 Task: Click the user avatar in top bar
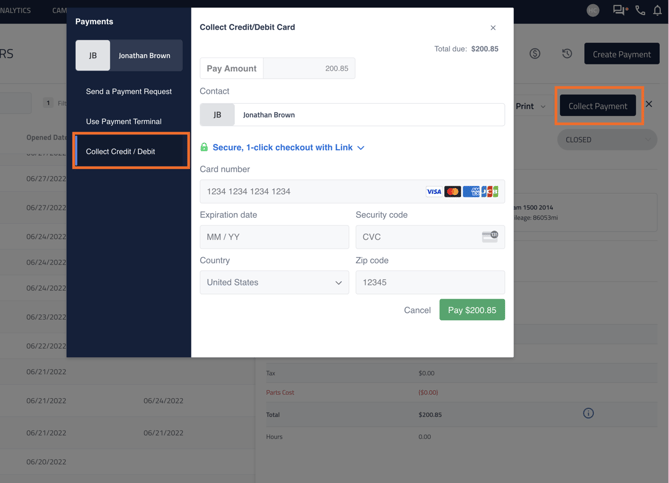(593, 10)
